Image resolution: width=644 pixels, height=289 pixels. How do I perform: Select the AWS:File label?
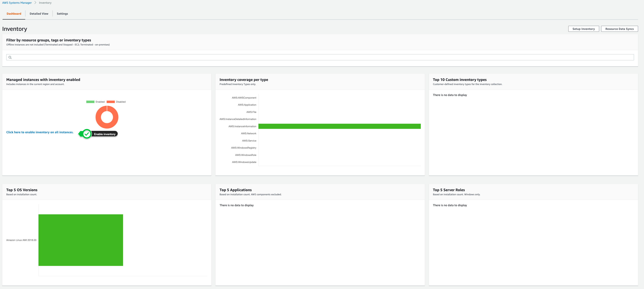click(251, 112)
